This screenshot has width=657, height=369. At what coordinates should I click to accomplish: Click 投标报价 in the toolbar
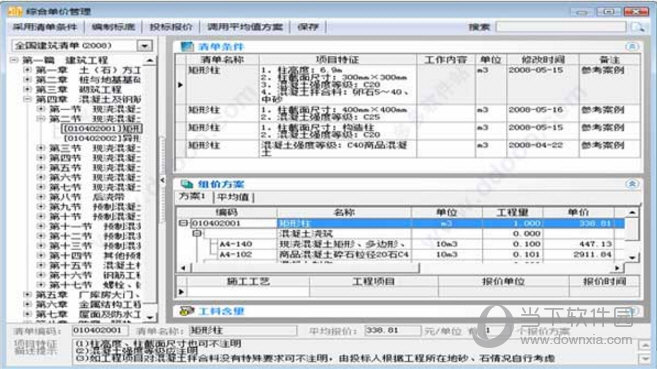click(x=171, y=27)
